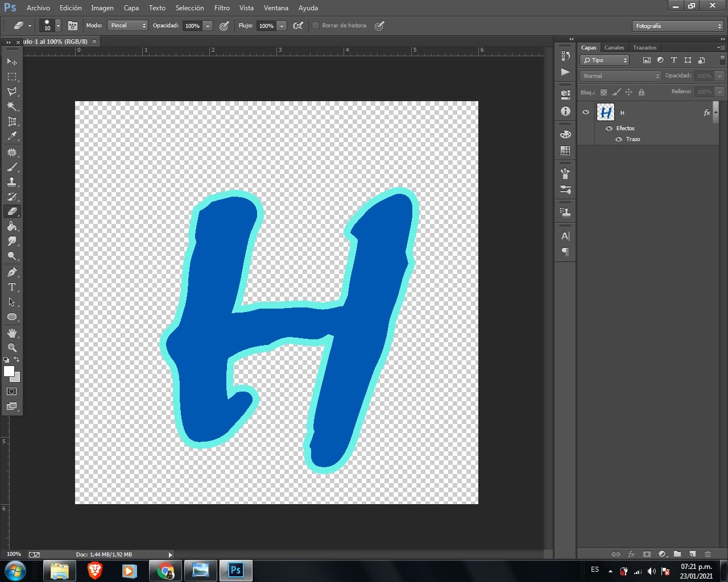Image resolution: width=728 pixels, height=582 pixels.
Task: Open the Info panel icon
Action: [x=565, y=111]
